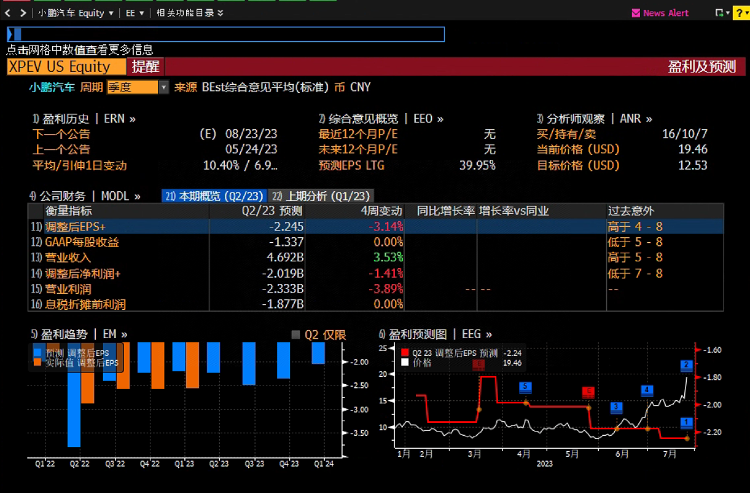The width and height of the screenshot is (750, 493).
Task: Click blue 预测 调整后EPS legend swatch
Action: [37, 353]
